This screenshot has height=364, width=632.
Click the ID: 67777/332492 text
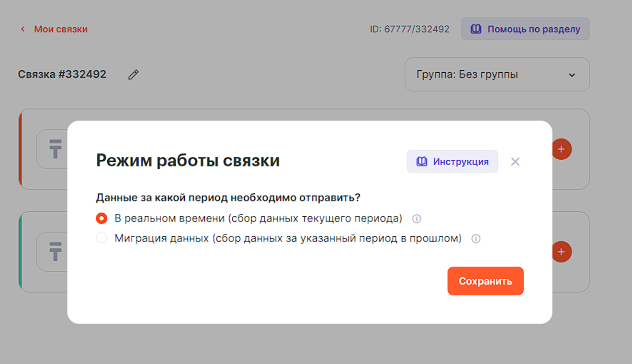pos(409,29)
